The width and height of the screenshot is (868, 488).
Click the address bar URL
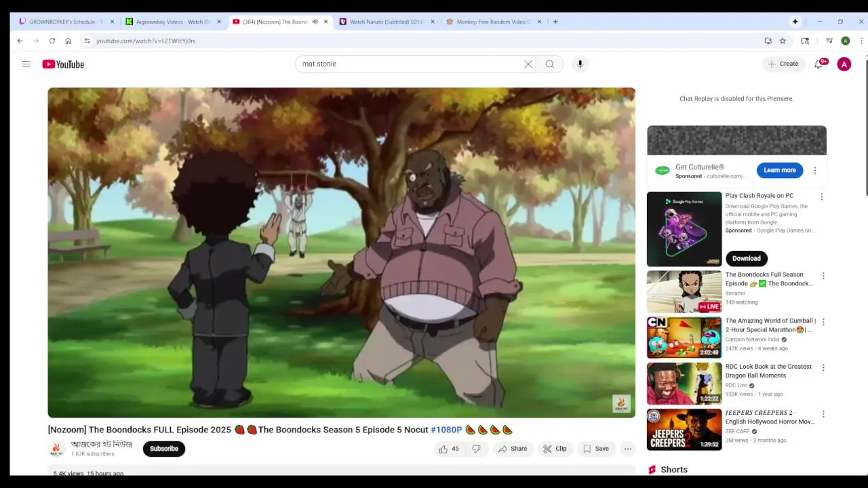pos(146,41)
